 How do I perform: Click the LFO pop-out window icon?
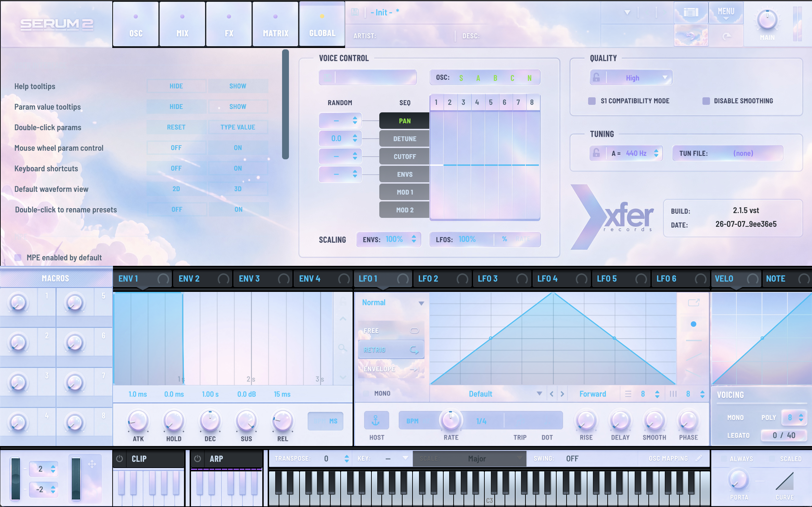[694, 302]
